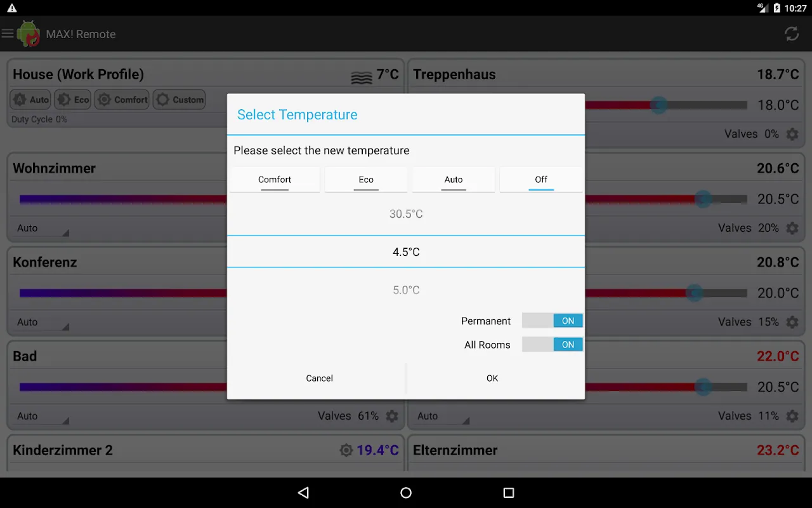Tap the "23.2°C" Elternzimmer reading
812x508 pixels.
pyautogui.click(x=778, y=450)
